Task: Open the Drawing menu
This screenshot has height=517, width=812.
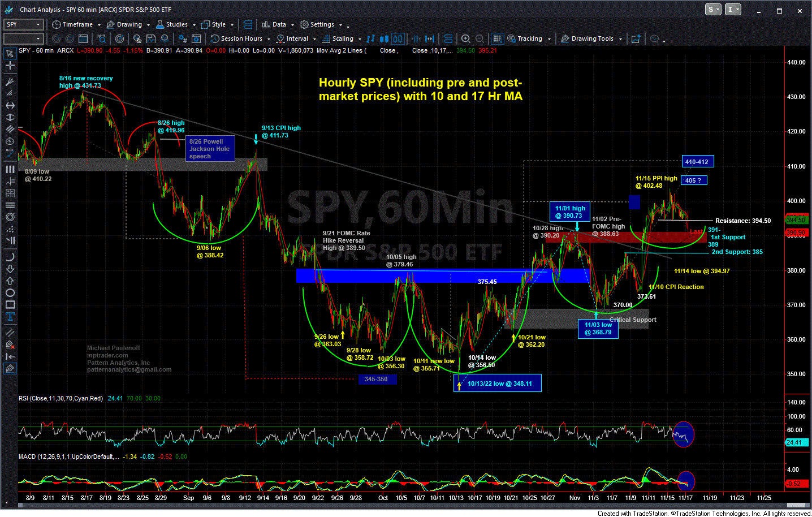Action: [x=125, y=24]
